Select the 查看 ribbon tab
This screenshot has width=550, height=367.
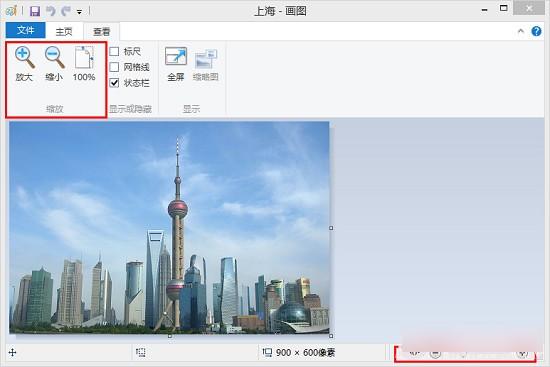point(101,31)
